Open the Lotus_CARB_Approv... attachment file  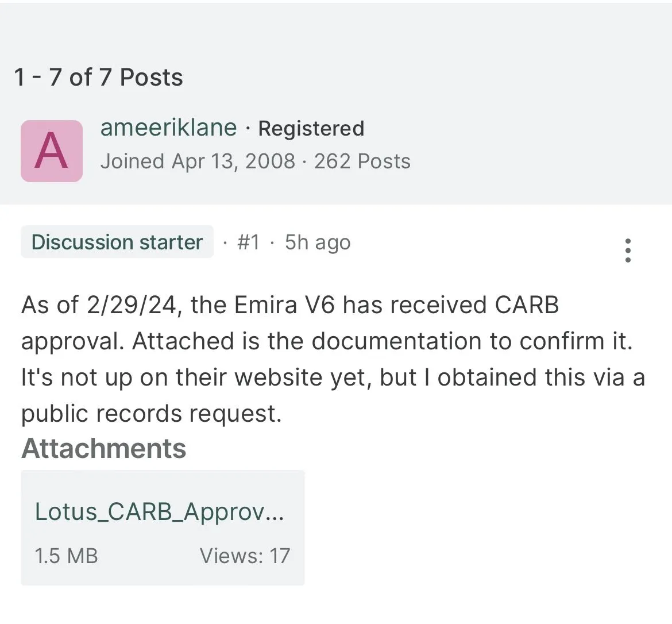point(159,511)
